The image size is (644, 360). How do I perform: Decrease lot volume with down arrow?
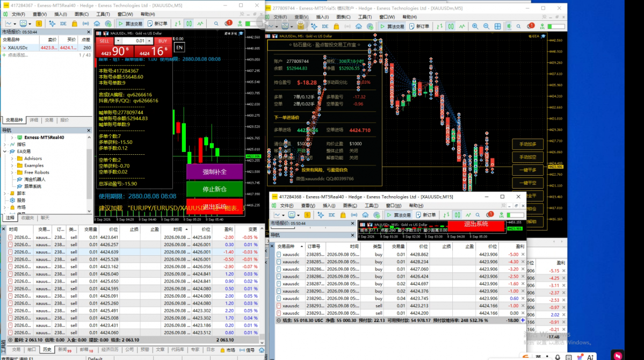[118, 41]
